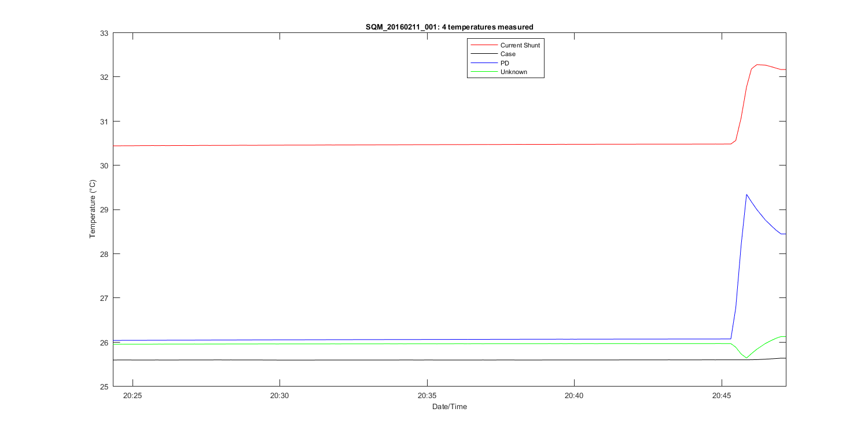Click the Date/Time x-axis label
Screen dimensions: 868x434
[x=449, y=407]
